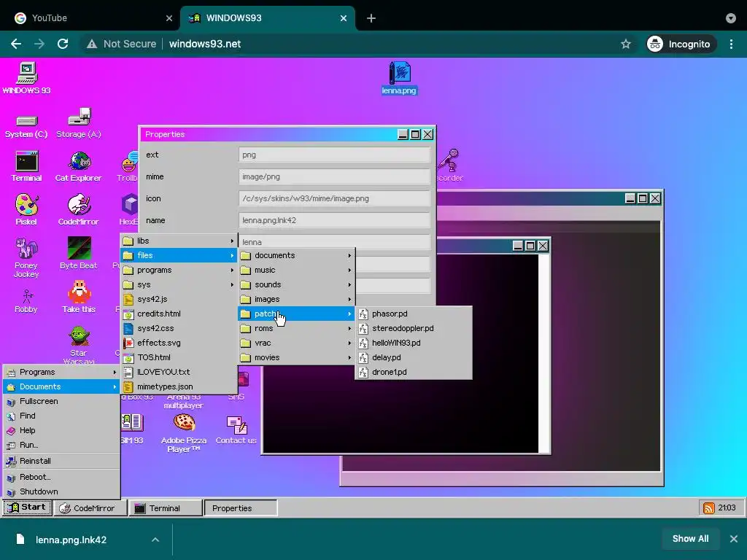Open the Take this icon

79,297
